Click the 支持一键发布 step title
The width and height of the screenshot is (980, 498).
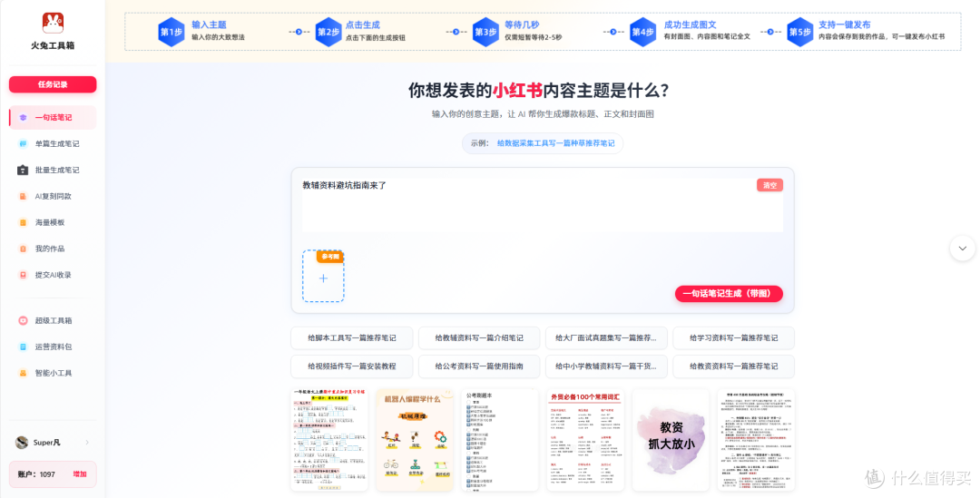[x=845, y=25]
